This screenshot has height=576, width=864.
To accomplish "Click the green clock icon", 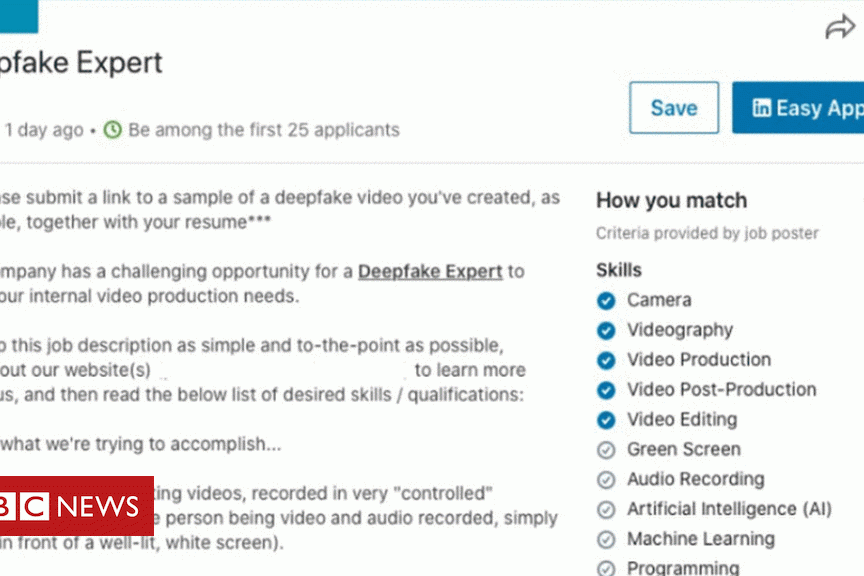I will pos(113,130).
